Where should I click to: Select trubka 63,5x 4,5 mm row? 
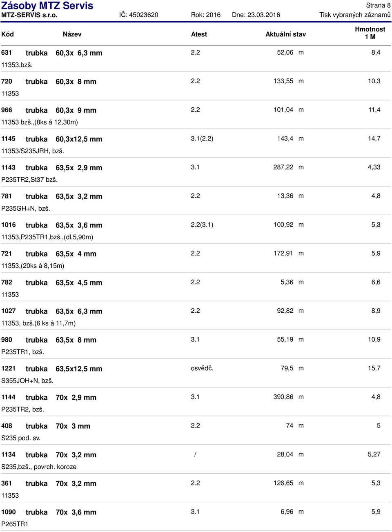[x=196, y=288]
